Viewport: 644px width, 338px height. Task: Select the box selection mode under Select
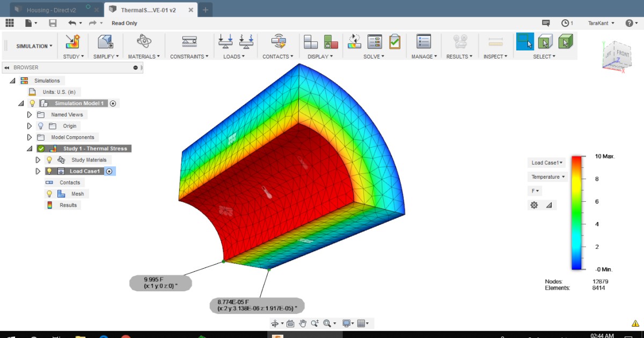pyautogui.click(x=524, y=41)
